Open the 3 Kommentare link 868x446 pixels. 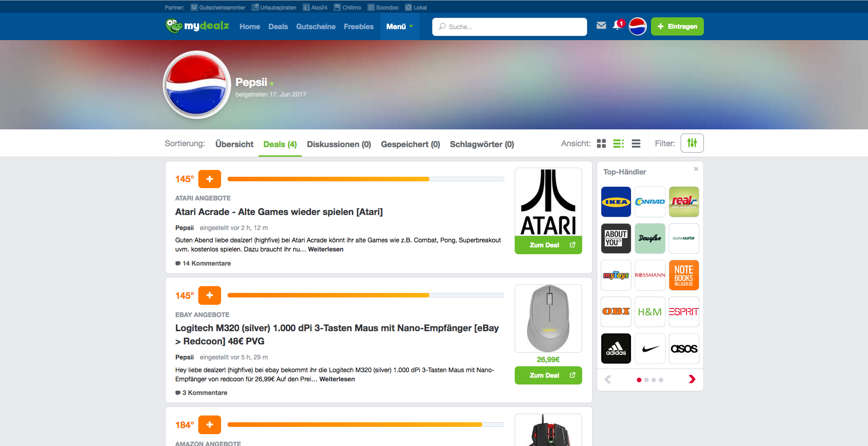click(201, 393)
